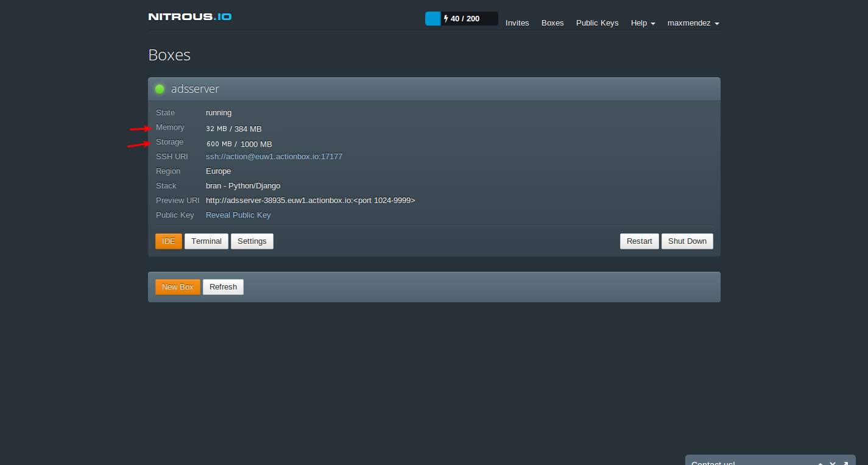This screenshot has height=465, width=868.
Task: Create a New Box
Action: coord(177,287)
